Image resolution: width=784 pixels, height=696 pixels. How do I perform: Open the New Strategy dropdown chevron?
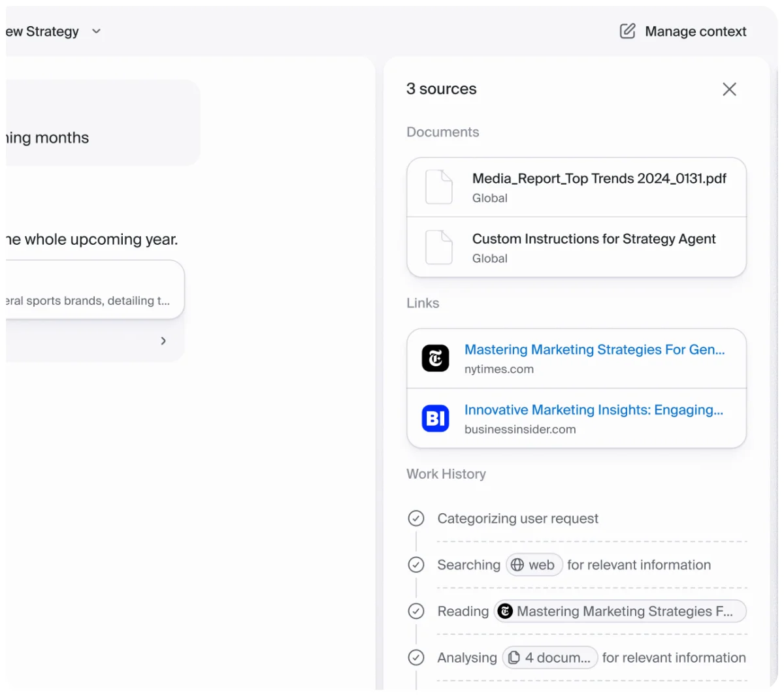[96, 31]
